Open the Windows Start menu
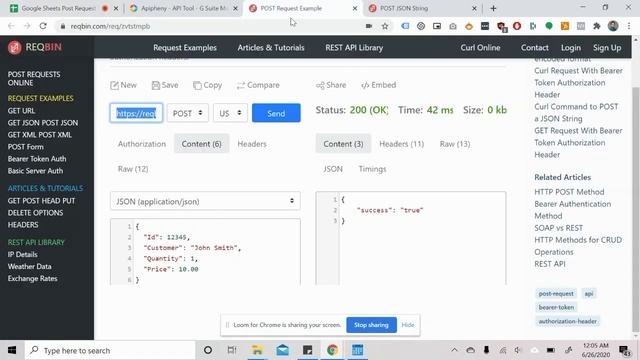Viewport: 640px width, 360px height. [12, 350]
